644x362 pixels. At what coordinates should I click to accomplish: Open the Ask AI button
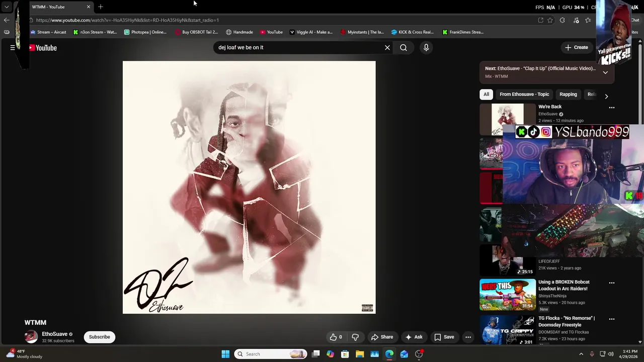pyautogui.click(x=414, y=337)
